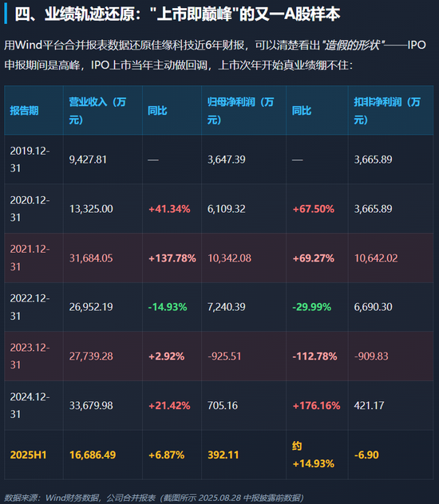Viewport: 439px width, 504px height.
Task: Click the -14.93% green change value
Action: (168, 307)
